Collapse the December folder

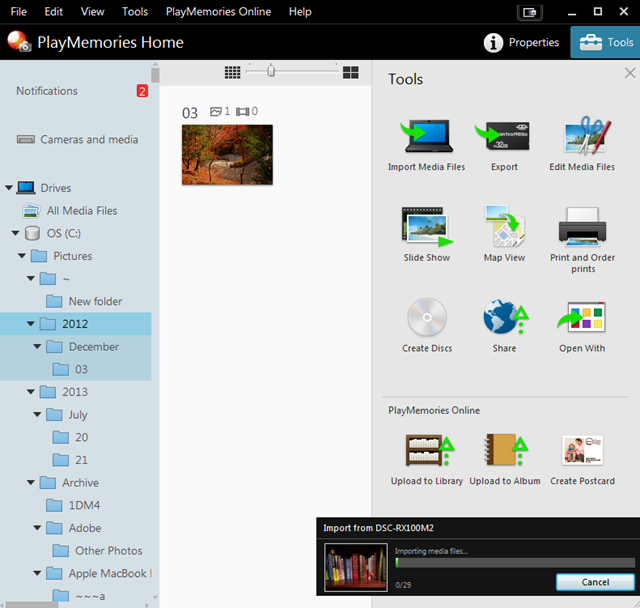(37, 346)
